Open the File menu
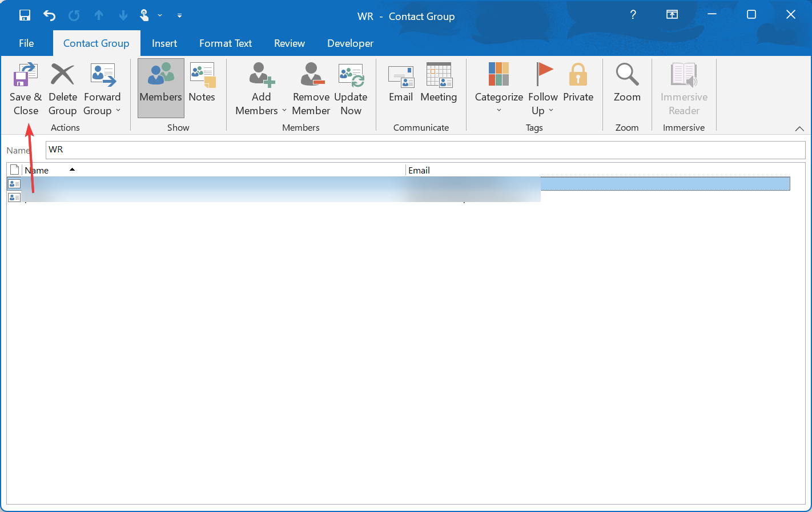This screenshot has height=512, width=812. (26, 43)
